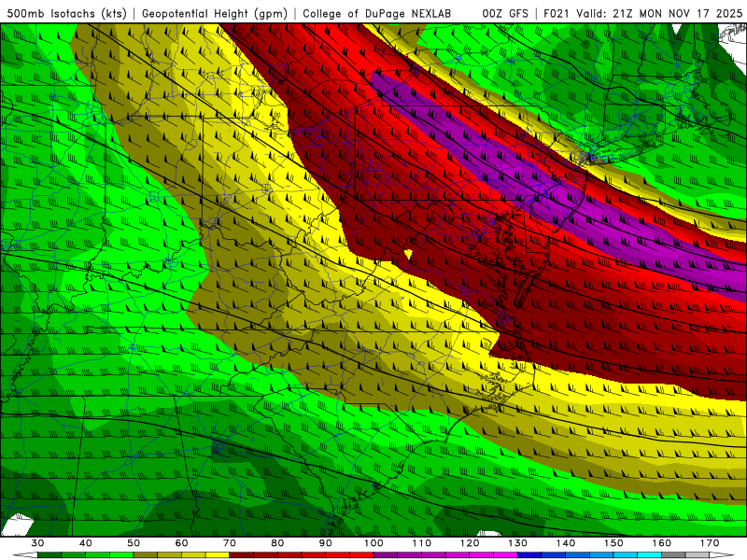The width and height of the screenshot is (747, 560).
Task: Click the cyan 155-160 kt legend swatch
Action: 649,555
